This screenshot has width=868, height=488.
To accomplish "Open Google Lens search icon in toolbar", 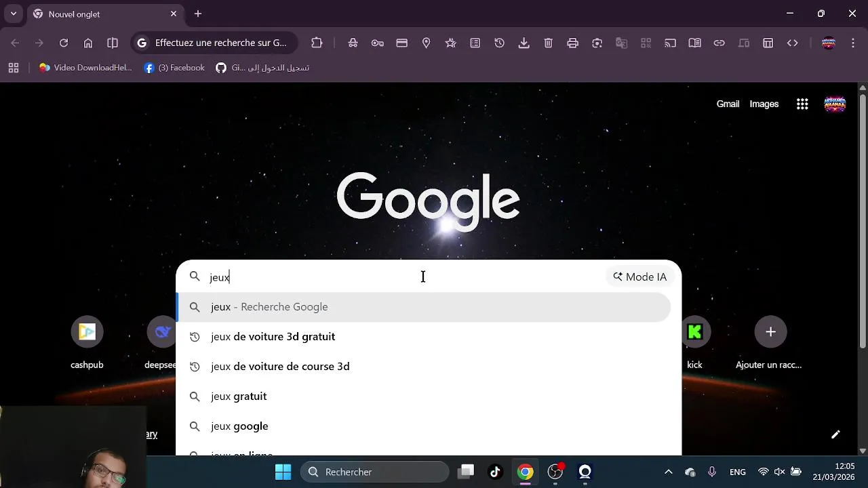I will click(x=597, y=43).
